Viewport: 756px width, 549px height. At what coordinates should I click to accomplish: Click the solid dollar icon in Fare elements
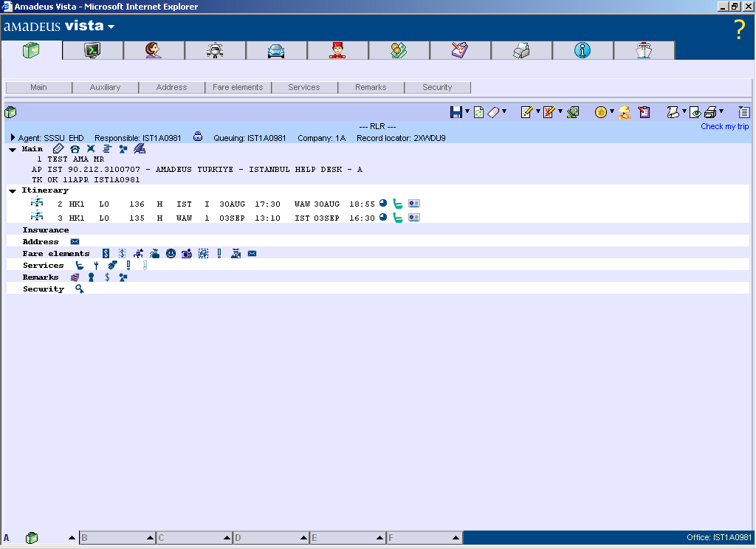pos(106,254)
